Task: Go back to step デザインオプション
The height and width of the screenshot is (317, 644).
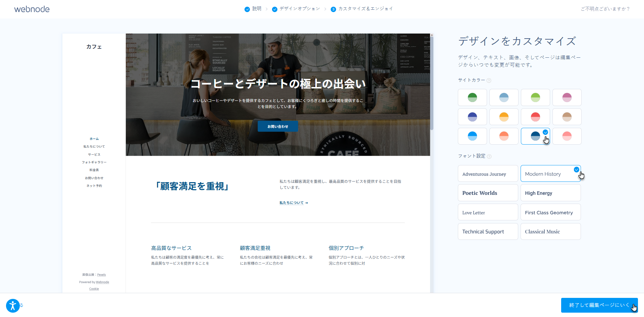Action: (296, 9)
